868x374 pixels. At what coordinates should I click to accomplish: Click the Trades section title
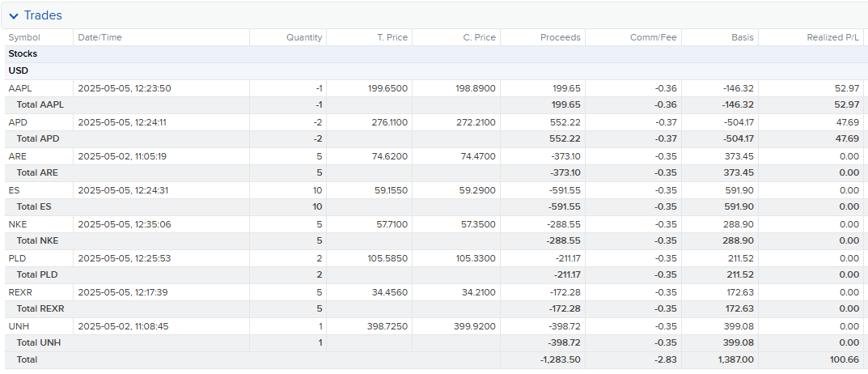pyautogui.click(x=43, y=15)
